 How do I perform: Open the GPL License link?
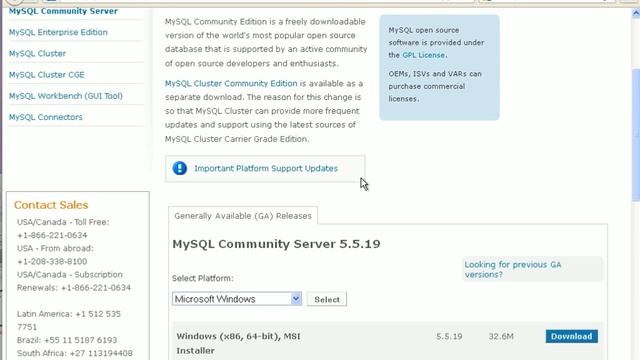coord(424,55)
